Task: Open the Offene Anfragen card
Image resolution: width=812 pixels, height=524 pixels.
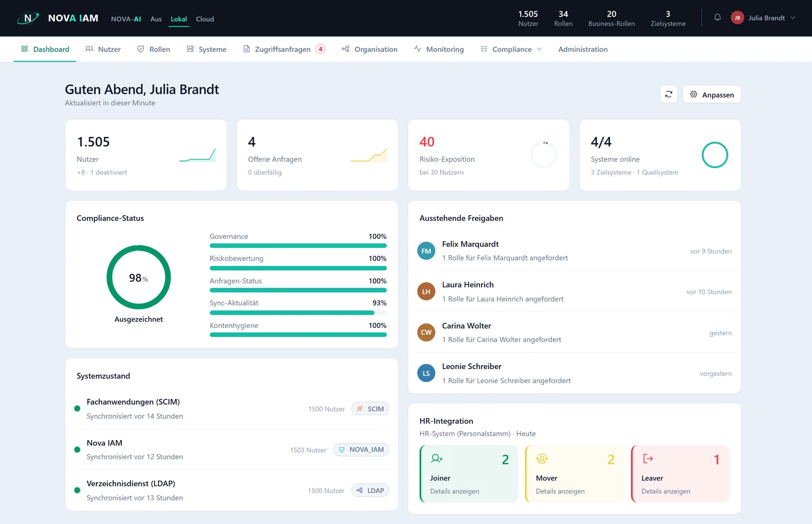Action: (317, 155)
